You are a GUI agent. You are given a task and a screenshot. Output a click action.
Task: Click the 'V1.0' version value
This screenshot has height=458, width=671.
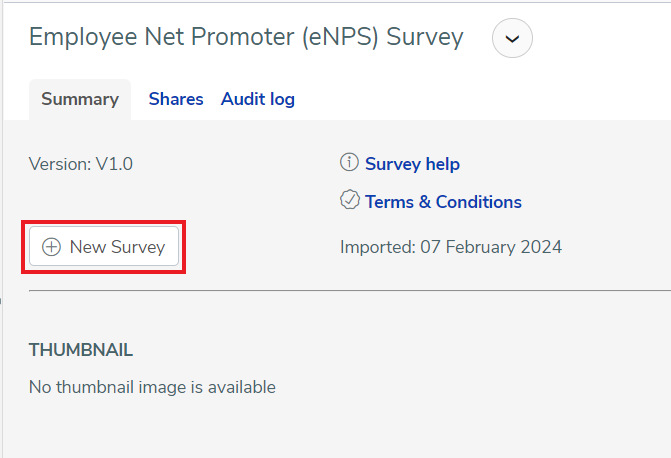click(x=114, y=164)
